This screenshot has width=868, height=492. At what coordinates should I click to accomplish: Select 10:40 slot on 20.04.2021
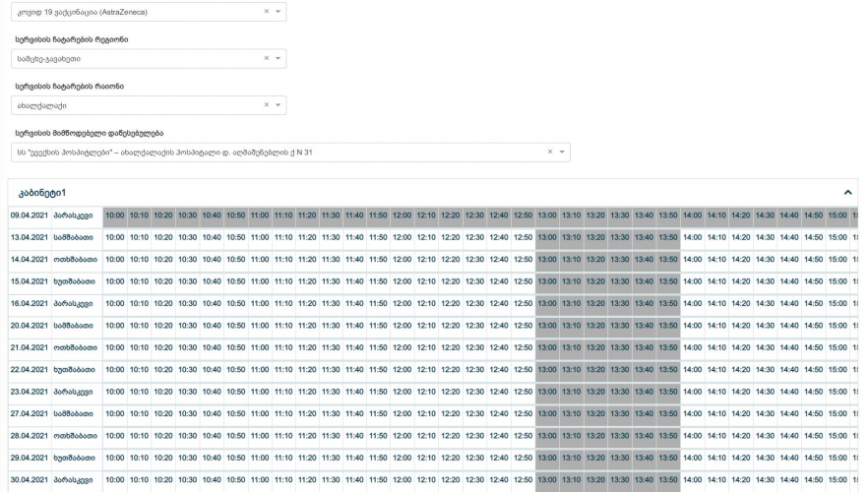212,326
